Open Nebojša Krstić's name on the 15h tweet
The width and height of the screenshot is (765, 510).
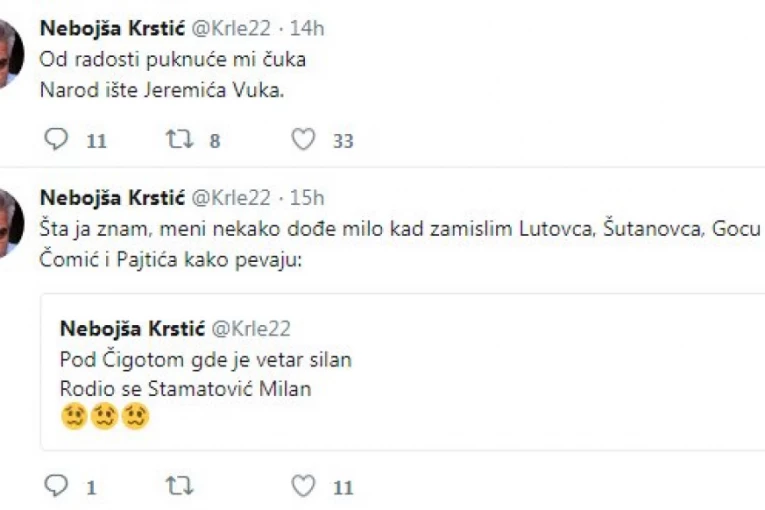point(111,197)
